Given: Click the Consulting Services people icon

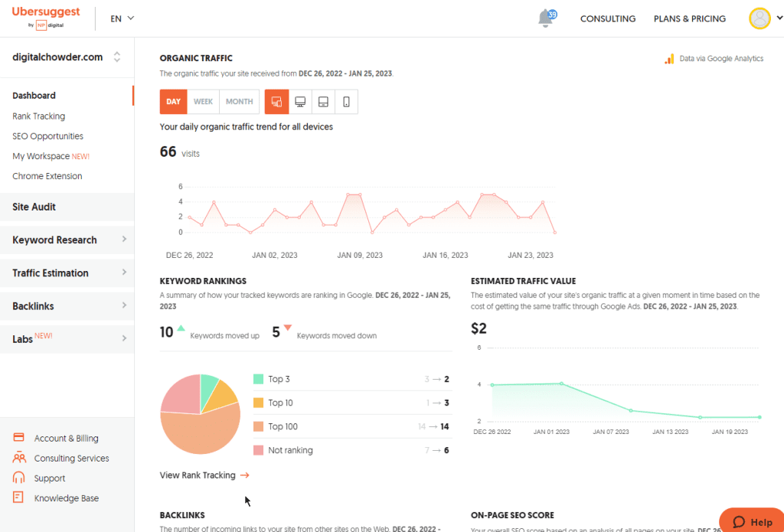Looking at the screenshot, I should point(18,458).
